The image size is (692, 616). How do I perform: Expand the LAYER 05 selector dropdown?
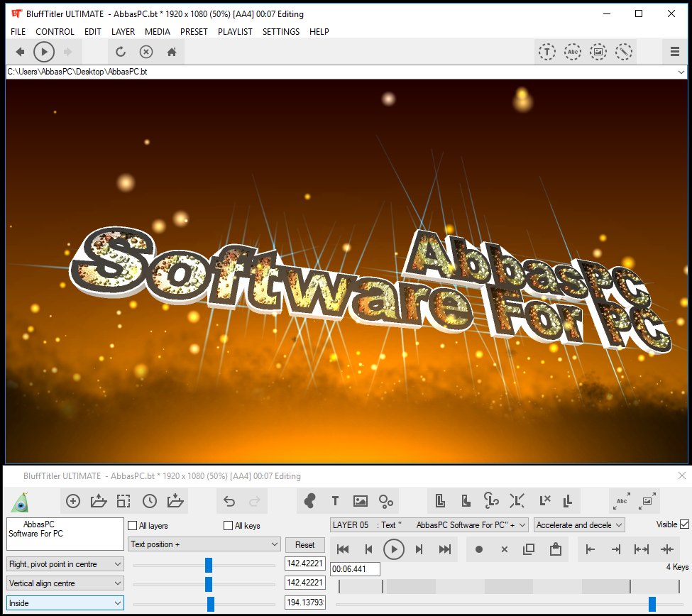[x=429, y=525]
